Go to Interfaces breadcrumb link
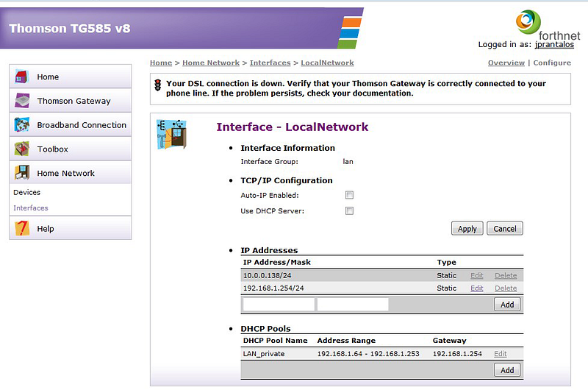Image resolution: width=588 pixels, height=390 pixels. (x=270, y=63)
